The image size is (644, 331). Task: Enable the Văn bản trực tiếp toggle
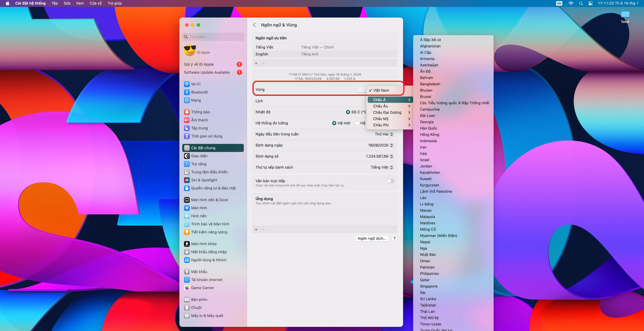pyautogui.click(x=390, y=181)
